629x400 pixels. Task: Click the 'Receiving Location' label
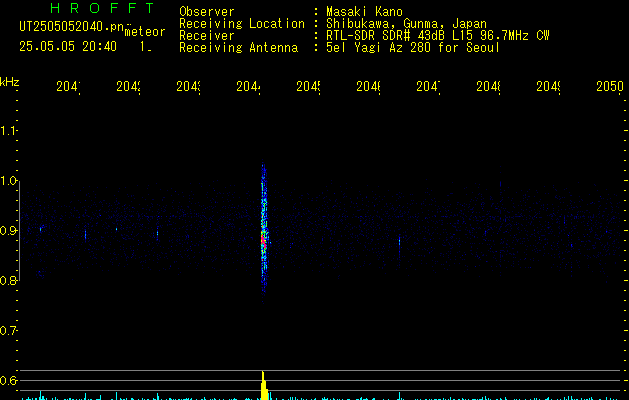242,24
